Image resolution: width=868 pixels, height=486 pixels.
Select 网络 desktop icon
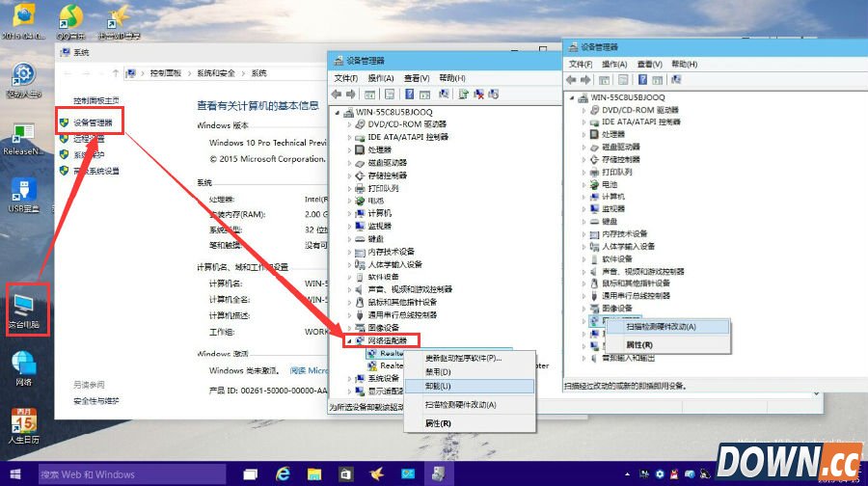pyautogui.click(x=23, y=368)
